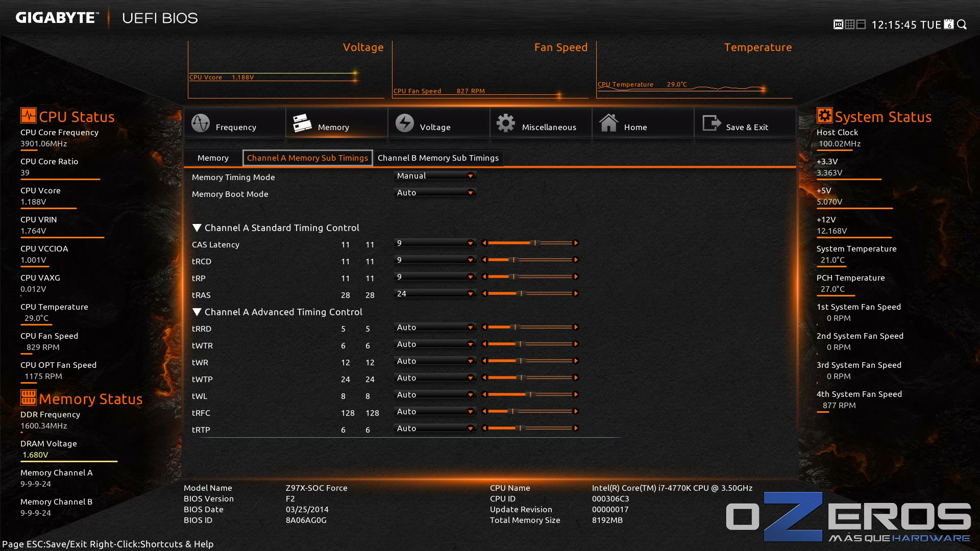Click the magnifier search icon
The height and width of the screenshot is (551, 980).
pyautogui.click(x=962, y=24)
